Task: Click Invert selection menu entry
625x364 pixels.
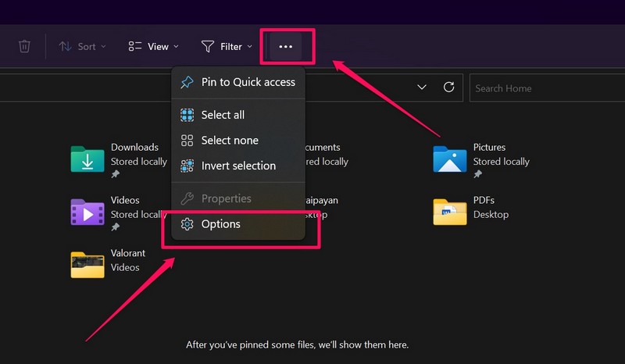Action: point(238,166)
